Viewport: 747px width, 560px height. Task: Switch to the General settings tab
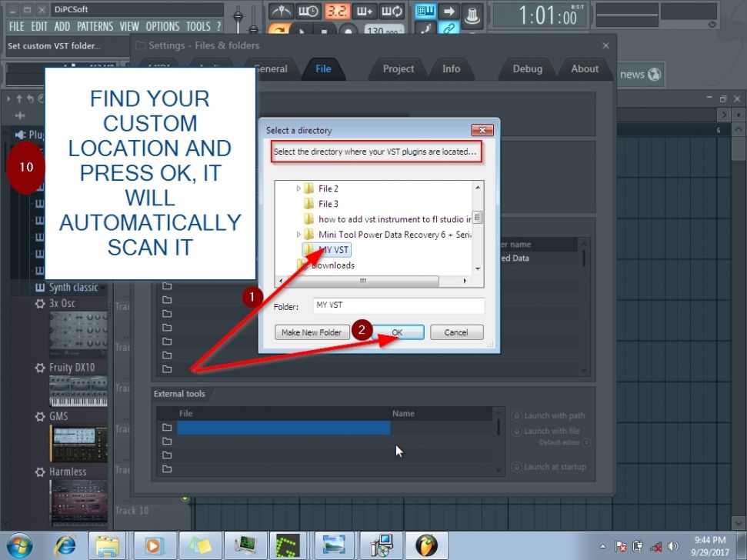pyautogui.click(x=270, y=69)
